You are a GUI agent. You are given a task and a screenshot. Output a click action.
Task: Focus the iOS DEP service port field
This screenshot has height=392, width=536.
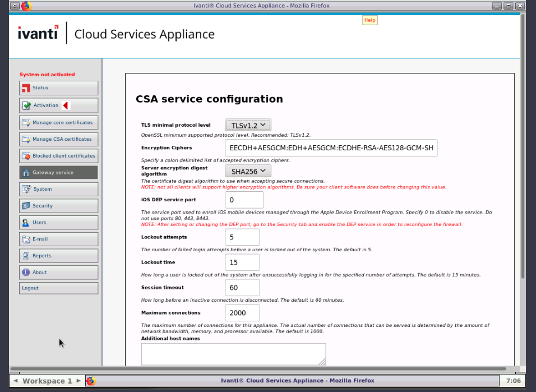pos(244,200)
